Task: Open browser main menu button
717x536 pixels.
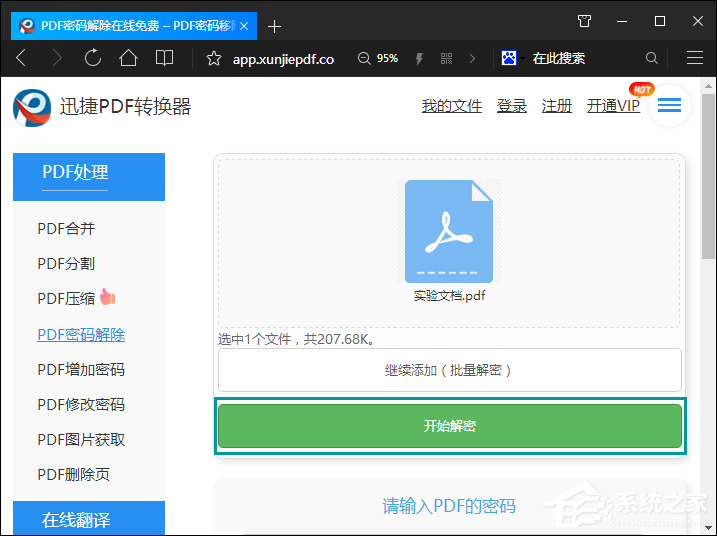Action: tap(695, 58)
